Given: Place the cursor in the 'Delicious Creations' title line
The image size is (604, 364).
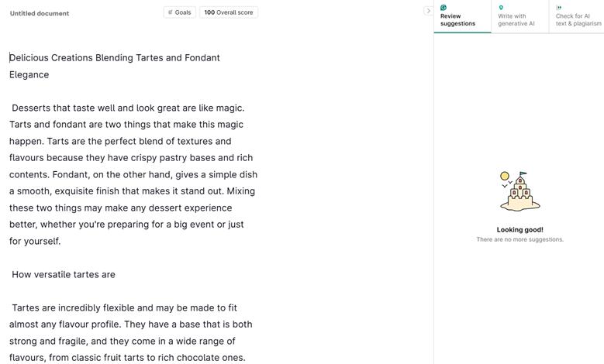Looking at the screenshot, I should 115,58.
